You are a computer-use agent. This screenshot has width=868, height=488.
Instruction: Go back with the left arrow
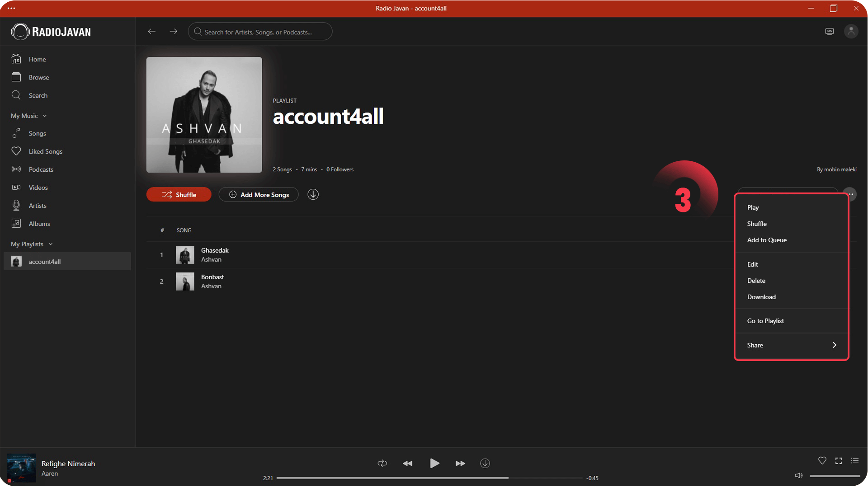coord(151,32)
